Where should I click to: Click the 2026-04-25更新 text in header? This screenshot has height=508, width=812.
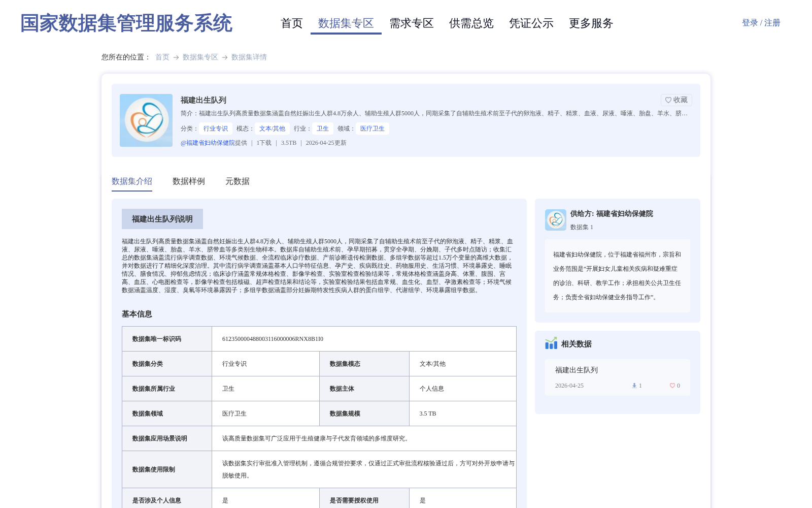pos(326,143)
